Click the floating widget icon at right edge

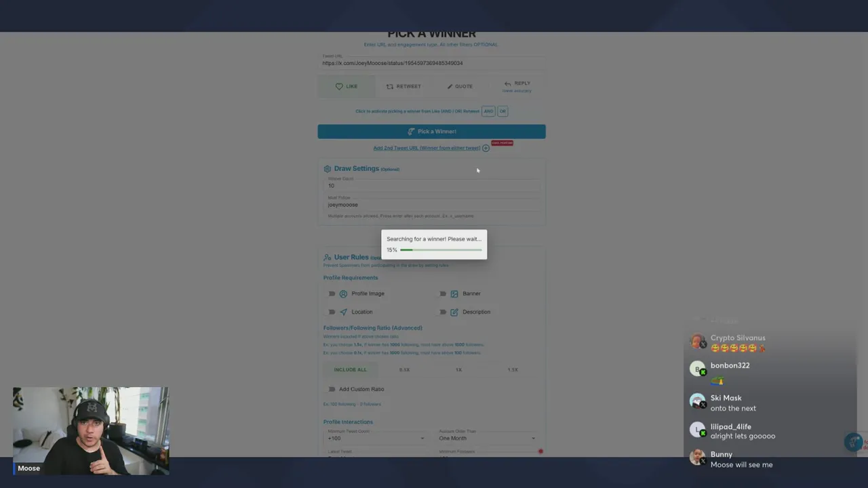[853, 442]
